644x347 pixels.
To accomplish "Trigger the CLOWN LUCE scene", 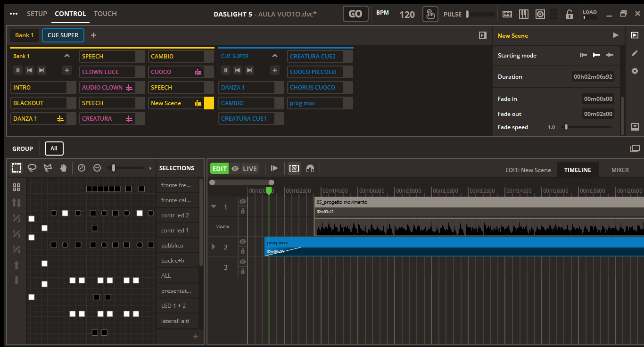I will tap(112, 72).
